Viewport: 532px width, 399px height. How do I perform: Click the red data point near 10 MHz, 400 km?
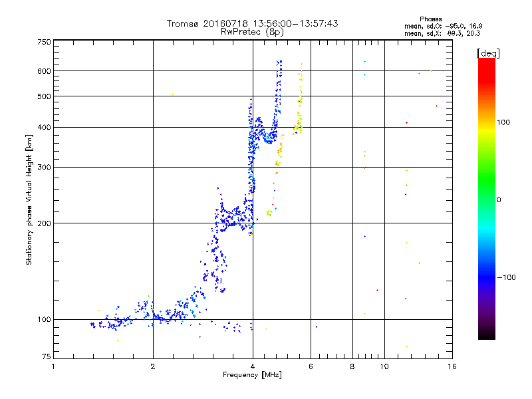click(406, 123)
